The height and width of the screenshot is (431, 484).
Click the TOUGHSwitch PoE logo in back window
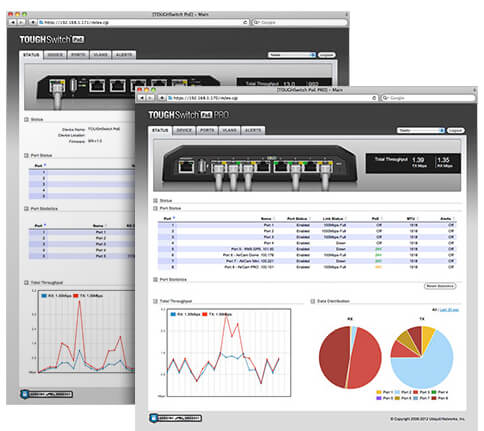(52, 40)
